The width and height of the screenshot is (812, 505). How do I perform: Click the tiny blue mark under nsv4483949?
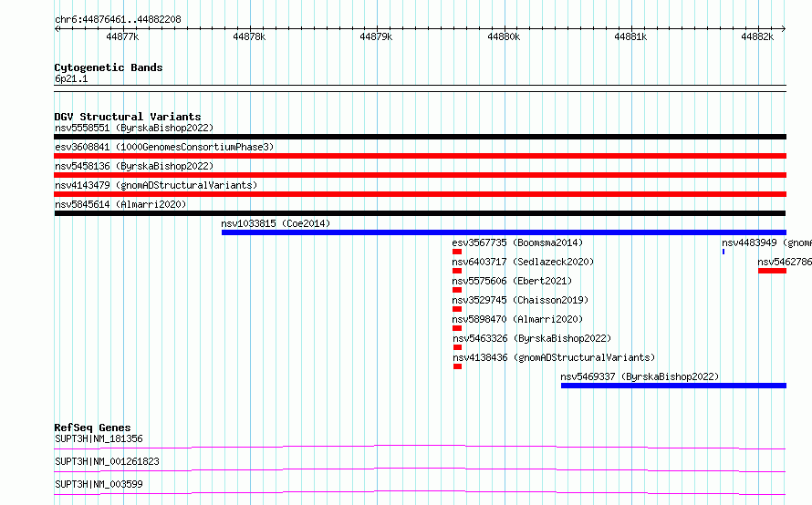tap(724, 252)
